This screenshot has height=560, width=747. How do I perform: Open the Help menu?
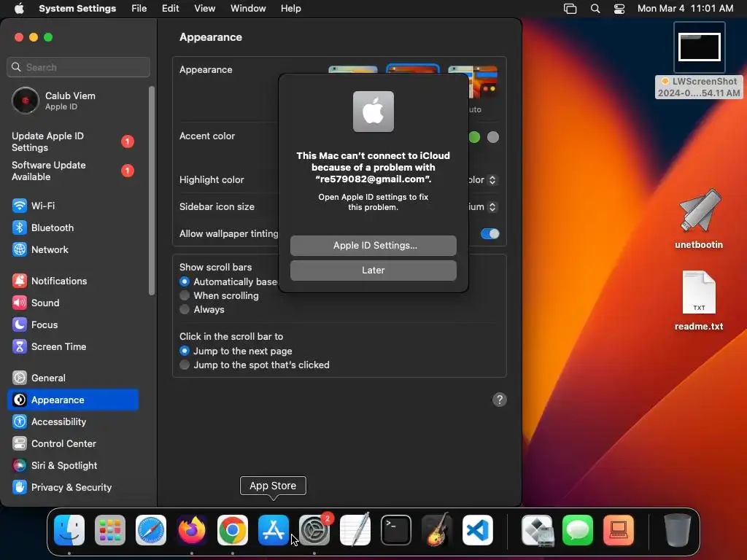pos(290,9)
